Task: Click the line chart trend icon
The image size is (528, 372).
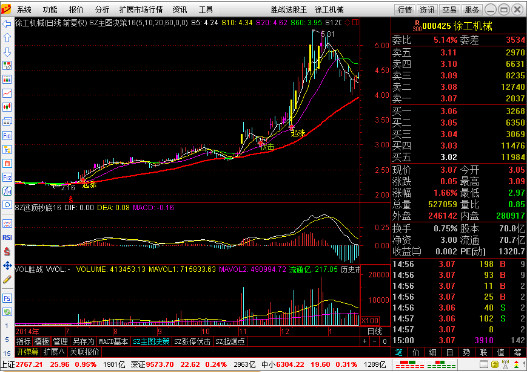Action: 7,93
